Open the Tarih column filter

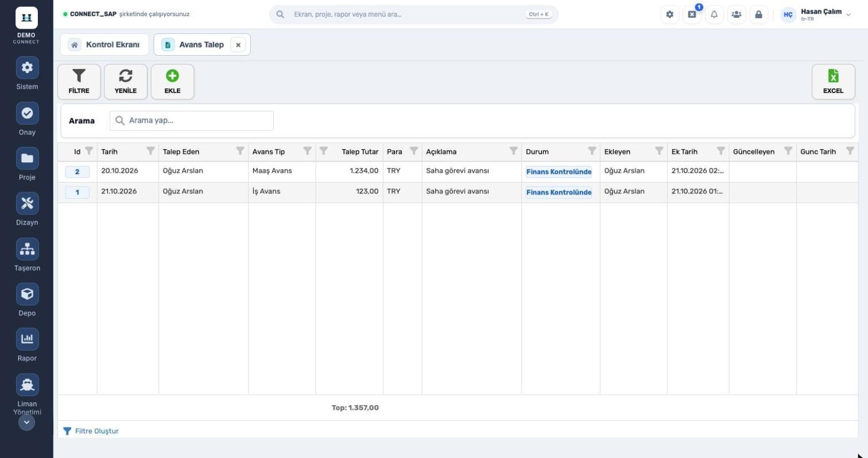pyautogui.click(x=150, y=151)
